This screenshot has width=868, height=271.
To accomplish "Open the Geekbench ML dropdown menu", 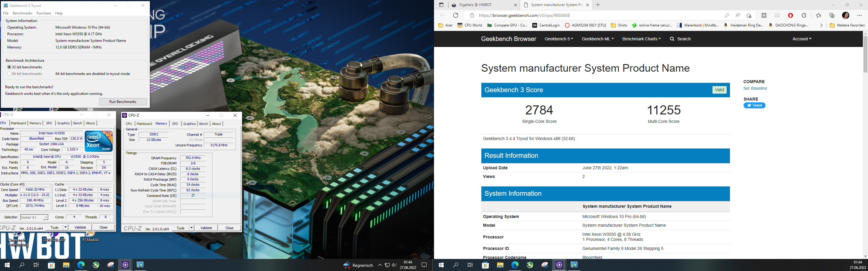I will pyautogui.click(x=597, y=39).
